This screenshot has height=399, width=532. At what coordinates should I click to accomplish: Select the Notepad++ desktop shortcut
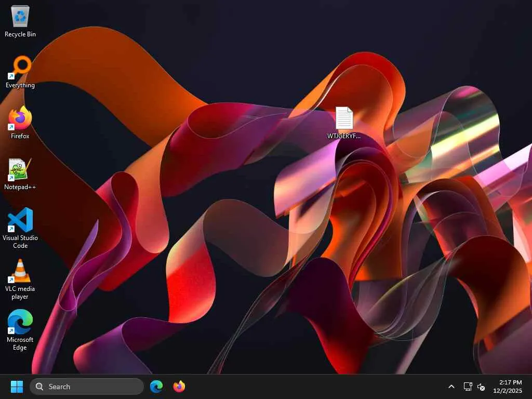[x=20, y=174]
